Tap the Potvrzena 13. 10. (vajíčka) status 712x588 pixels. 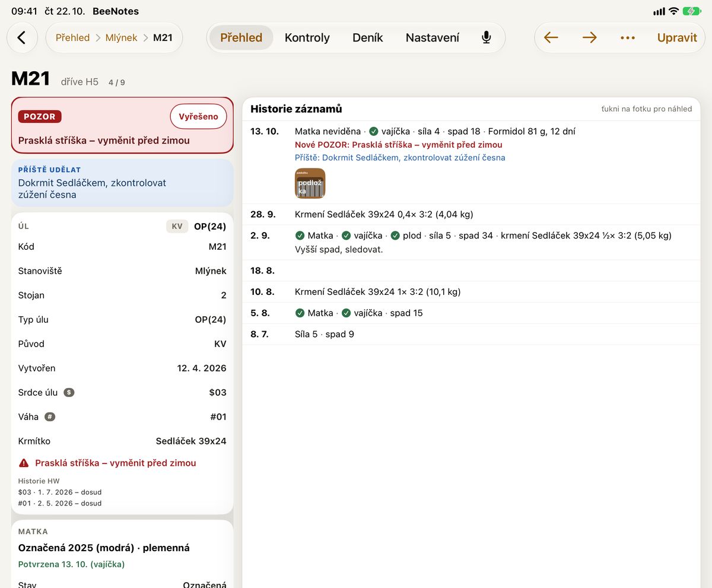point(71,564)
